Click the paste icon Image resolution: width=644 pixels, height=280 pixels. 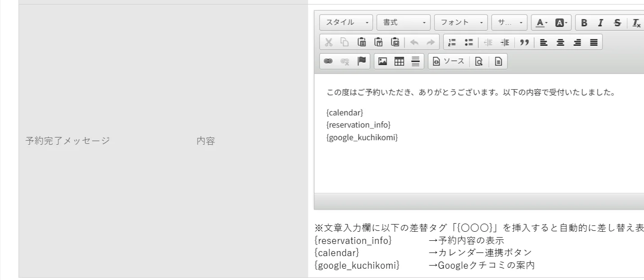[361, 42]
